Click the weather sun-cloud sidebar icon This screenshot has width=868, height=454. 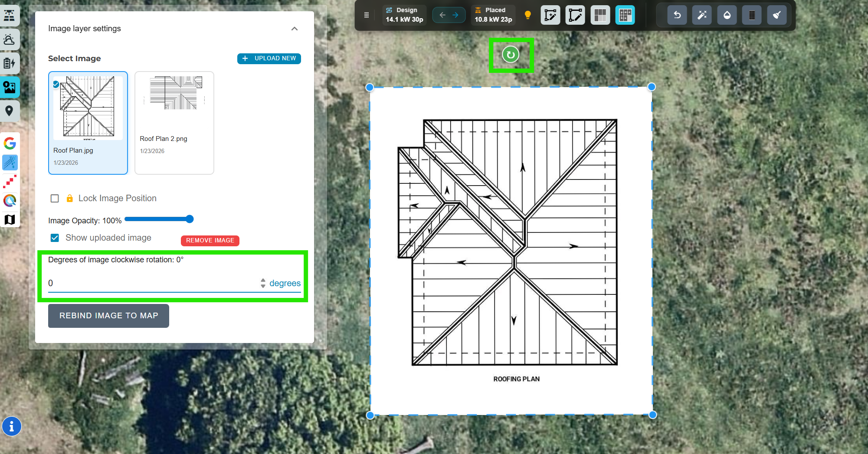9,40
